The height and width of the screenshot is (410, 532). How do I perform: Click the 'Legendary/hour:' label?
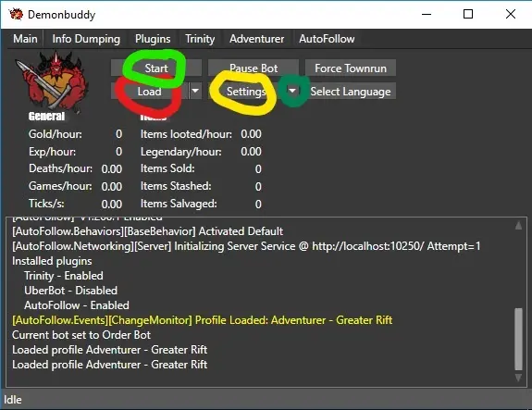180,152
